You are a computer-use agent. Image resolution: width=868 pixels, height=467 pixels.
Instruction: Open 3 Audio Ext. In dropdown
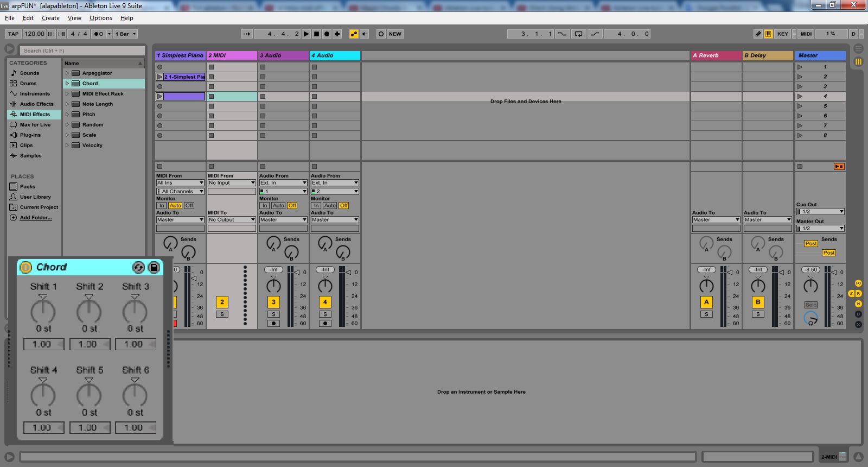click(283, 183)
